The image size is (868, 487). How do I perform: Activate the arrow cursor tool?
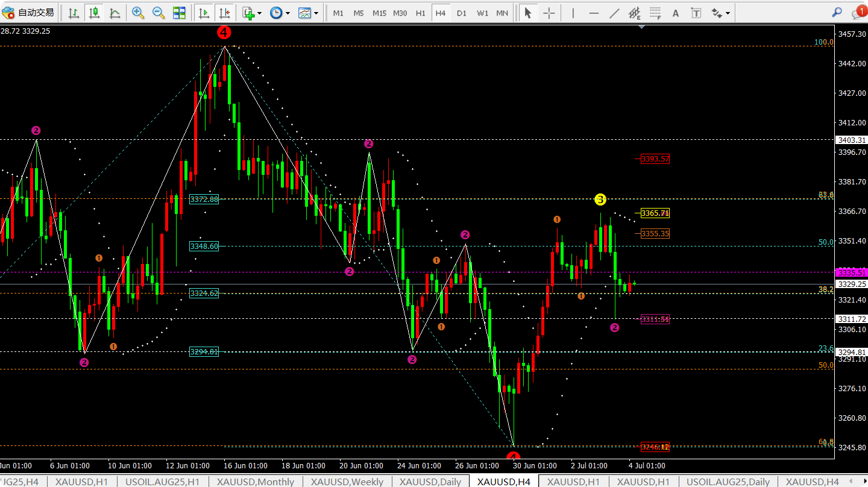click(528, 13)
